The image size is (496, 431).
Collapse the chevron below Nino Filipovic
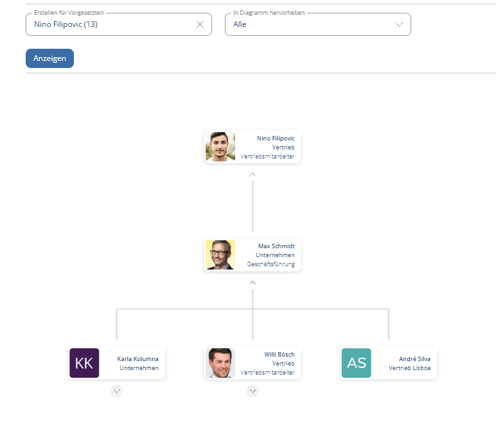pyautogui.click(x=252, y=175)
